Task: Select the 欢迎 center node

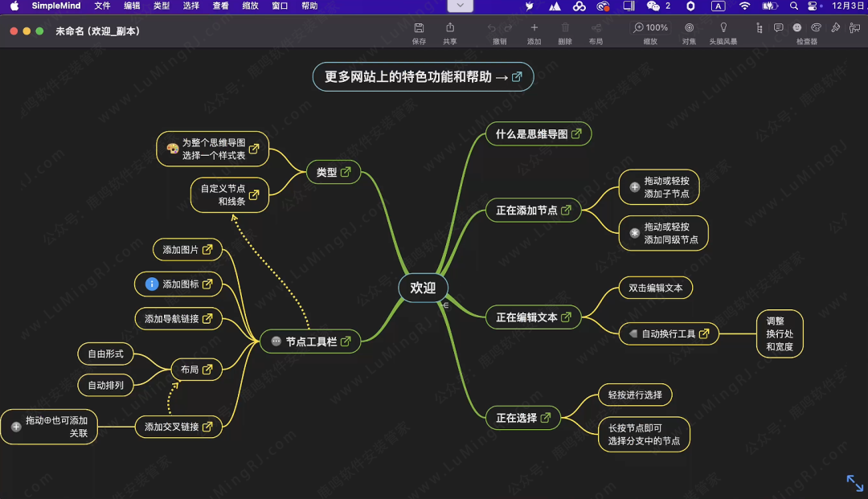Action: click(x=423, y=288)
